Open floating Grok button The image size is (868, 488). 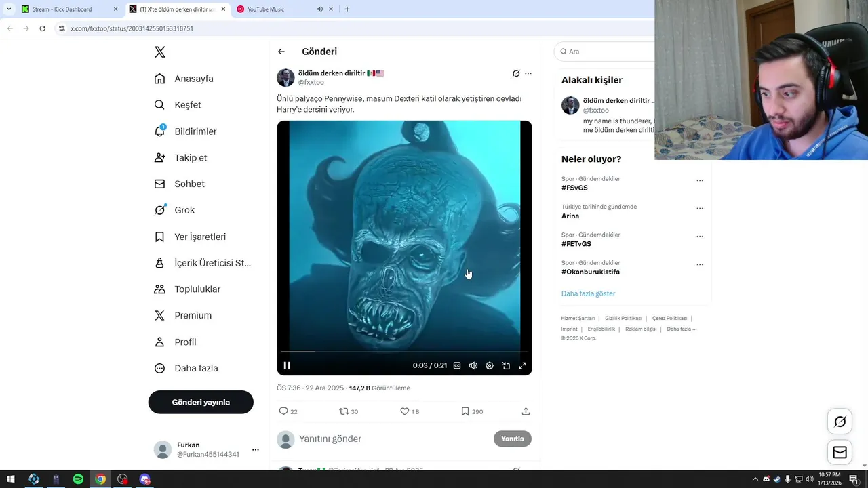(x=840, y=422)
